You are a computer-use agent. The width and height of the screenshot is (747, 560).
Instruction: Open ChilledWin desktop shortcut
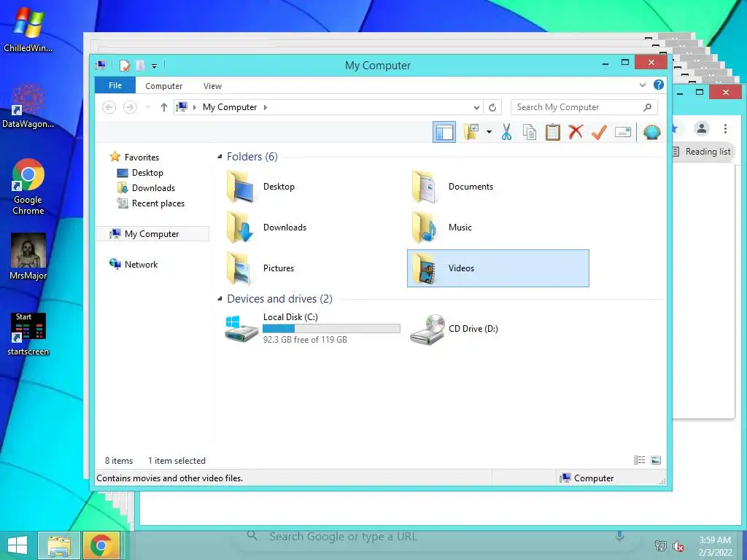(x=28, y=29)
